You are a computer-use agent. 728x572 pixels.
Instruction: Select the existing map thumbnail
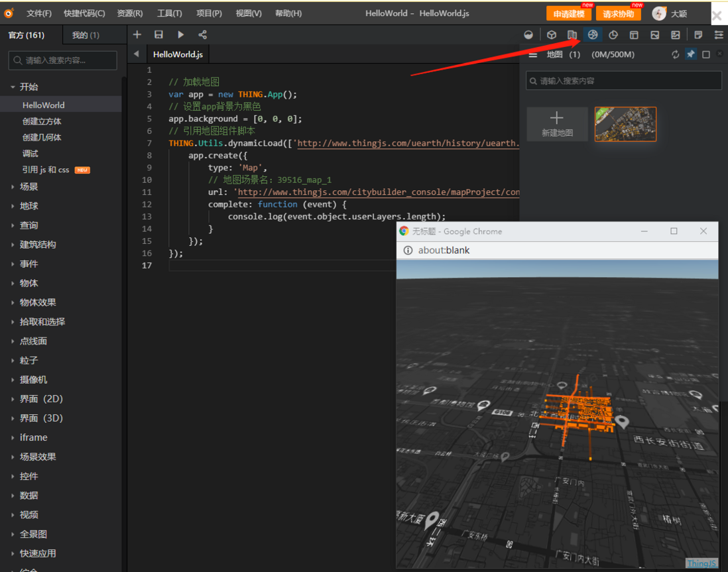[x=625, y=124]
